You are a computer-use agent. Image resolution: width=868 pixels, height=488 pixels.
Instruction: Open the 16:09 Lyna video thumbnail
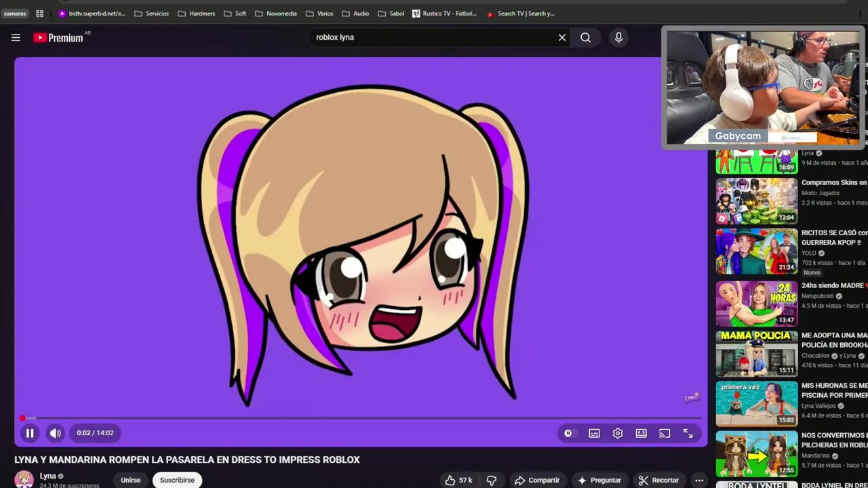[757, 161]
